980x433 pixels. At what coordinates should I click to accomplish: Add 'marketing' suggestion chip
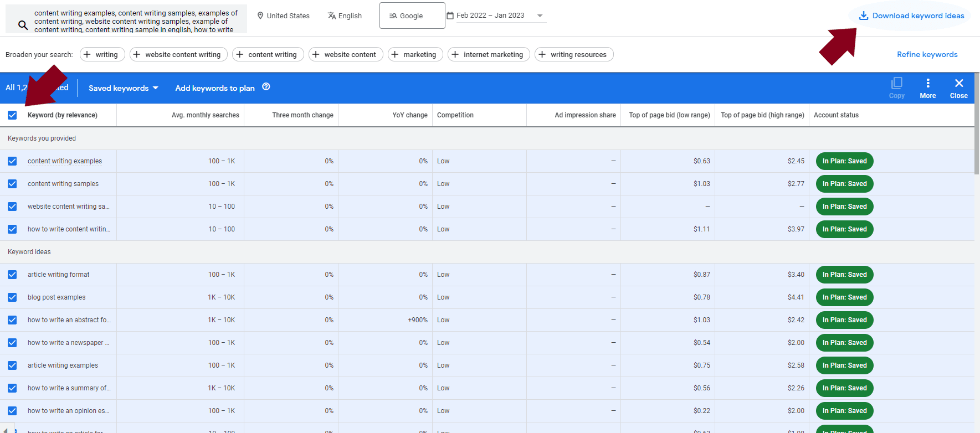click(x=415, y=54)
